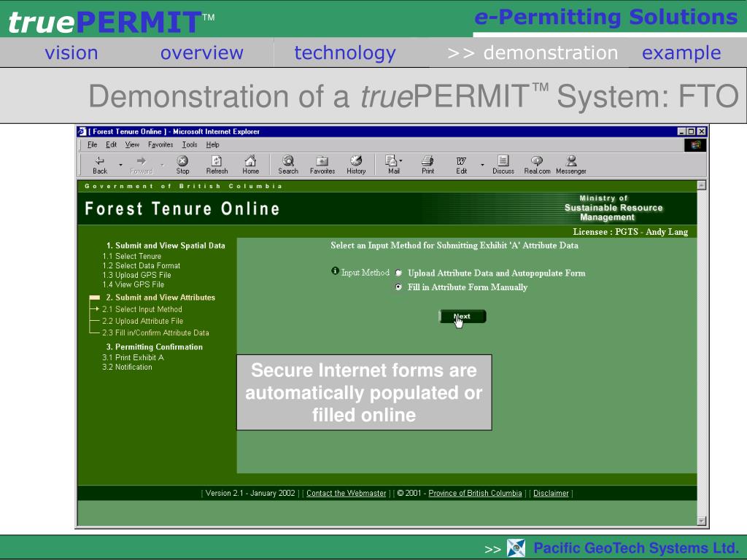Open the Edit toolbar dropdown arrow
The image size is (747, 560).
(482, 165)
